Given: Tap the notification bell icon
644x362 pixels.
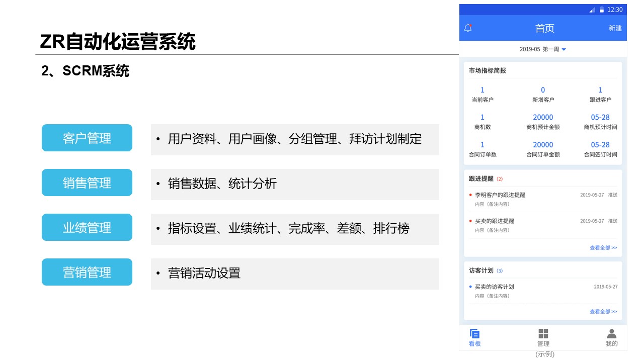Looking at the screenshot, I should pos(468,28).
